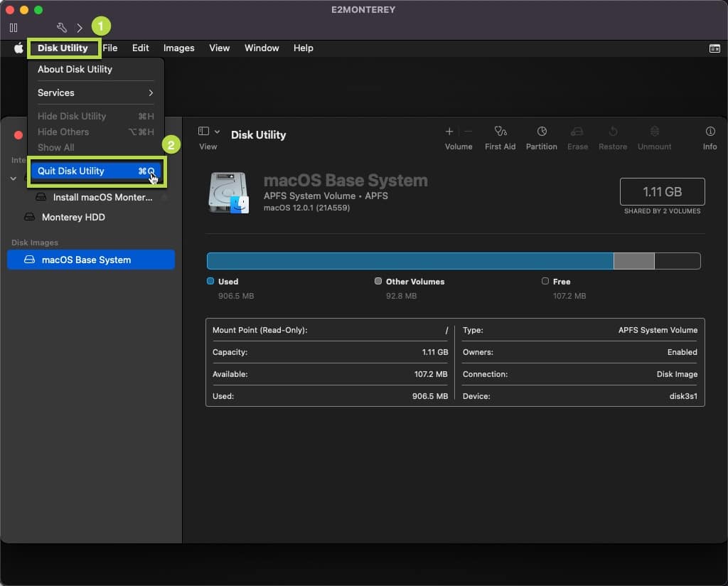This screenshot has width=728, height=586.
Task: Open the View menu in the menu bar
Action: click(219, 48)
